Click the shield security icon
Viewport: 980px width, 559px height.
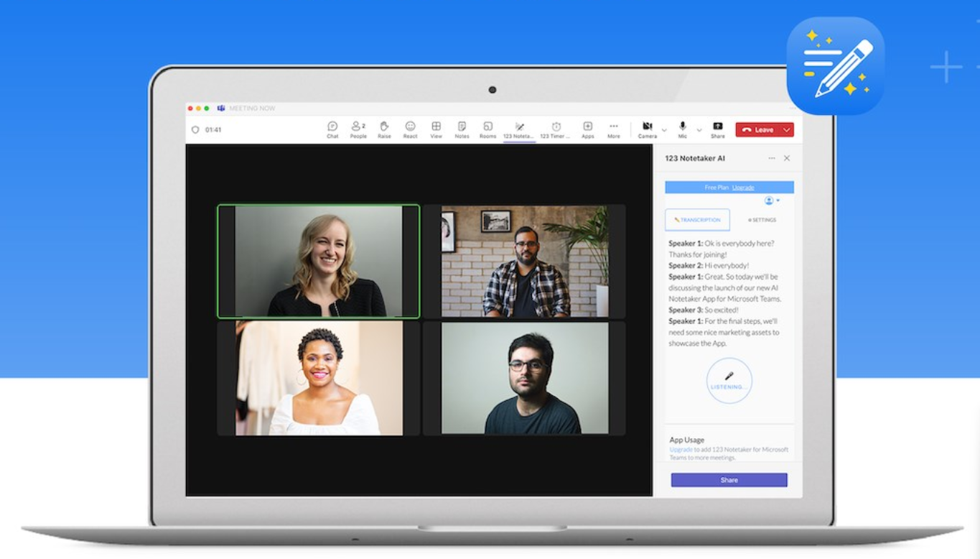point(195,130)
